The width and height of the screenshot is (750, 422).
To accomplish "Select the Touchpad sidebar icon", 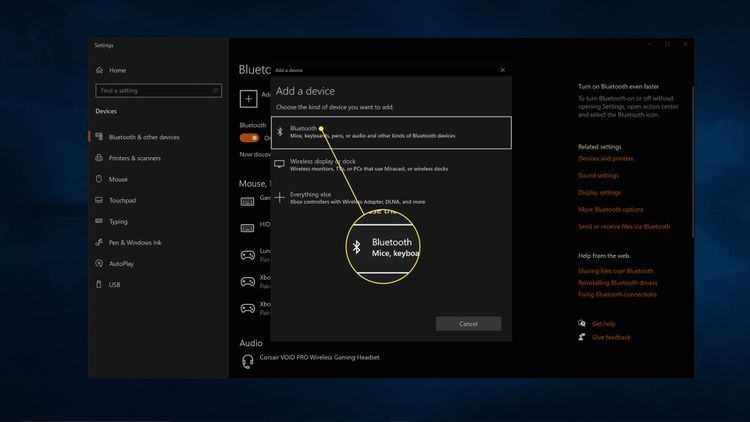I will (x=99, y=200).
